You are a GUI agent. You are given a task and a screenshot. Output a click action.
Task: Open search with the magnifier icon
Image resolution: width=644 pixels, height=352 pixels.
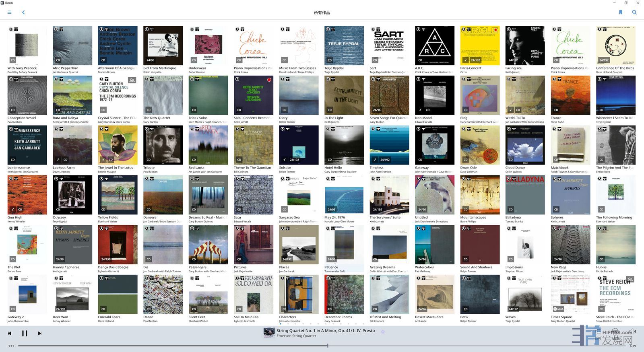tap(634, 12)
